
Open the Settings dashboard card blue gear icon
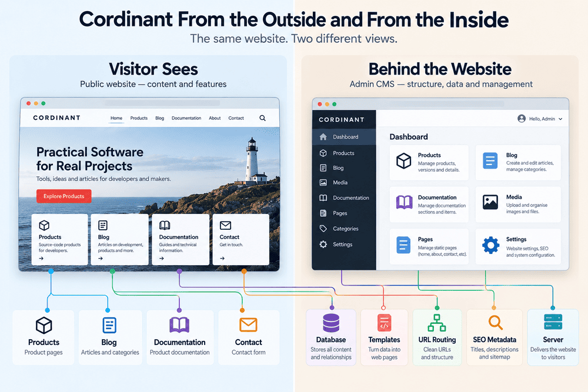click(490, 245)
